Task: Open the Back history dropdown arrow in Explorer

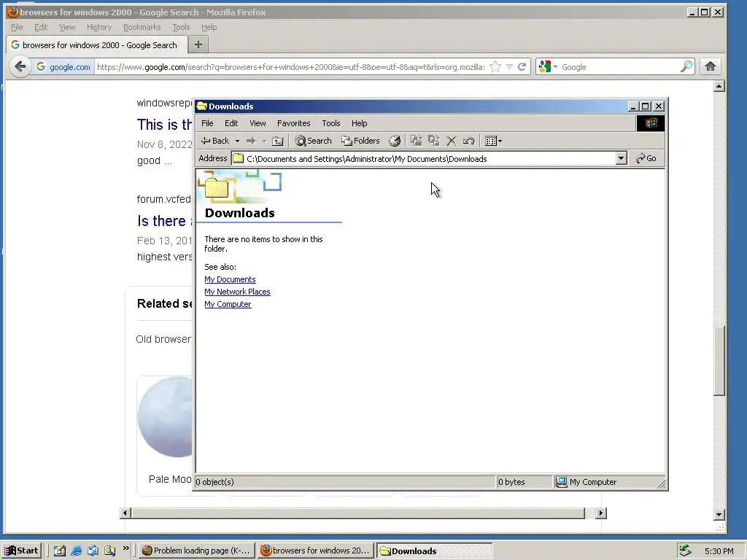Action: coord(237,141)
